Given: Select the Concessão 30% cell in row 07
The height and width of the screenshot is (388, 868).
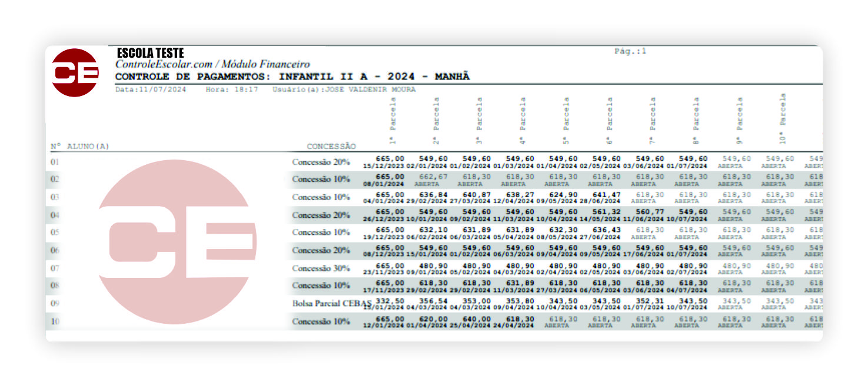Looking at the screenshot, I should pyautogui.click(x=321, y=268).
